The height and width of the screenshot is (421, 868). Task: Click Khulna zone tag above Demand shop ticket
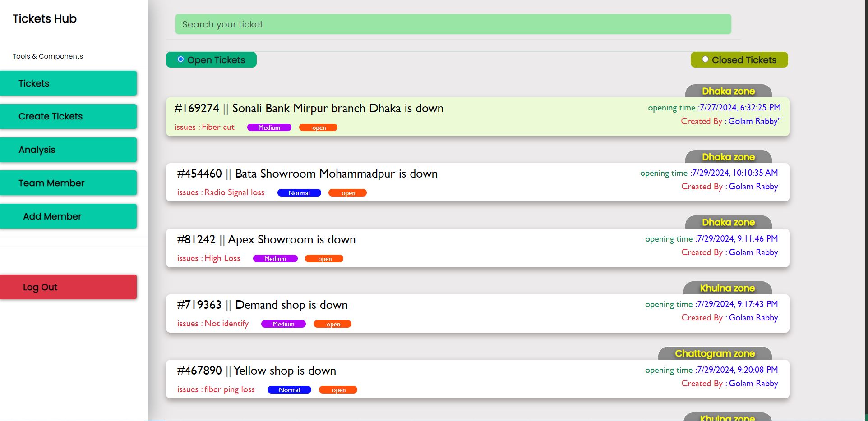(x=727, y=288)
